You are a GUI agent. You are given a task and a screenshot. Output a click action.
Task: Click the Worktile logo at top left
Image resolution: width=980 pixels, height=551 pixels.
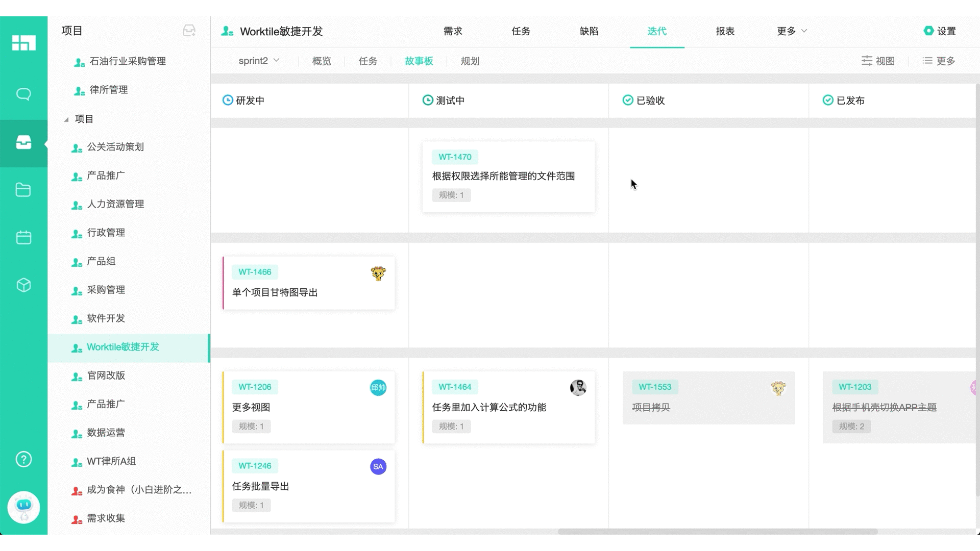click(x=23, y=43)
